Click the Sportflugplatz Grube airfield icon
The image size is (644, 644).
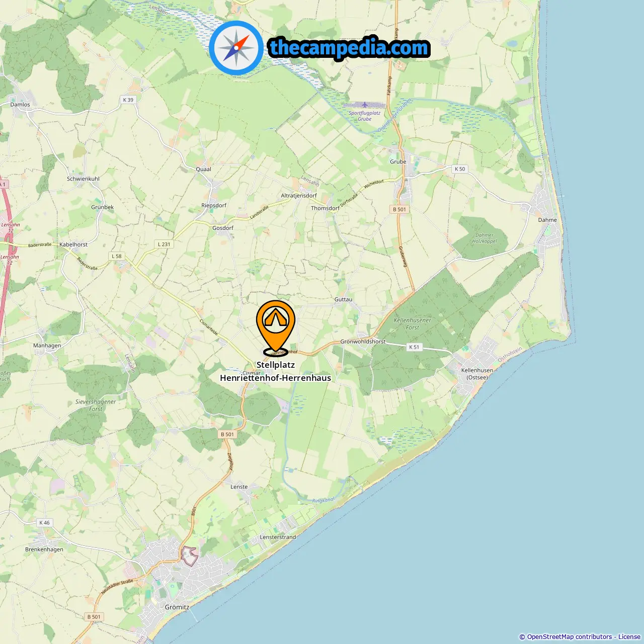(x=365, y=105)
